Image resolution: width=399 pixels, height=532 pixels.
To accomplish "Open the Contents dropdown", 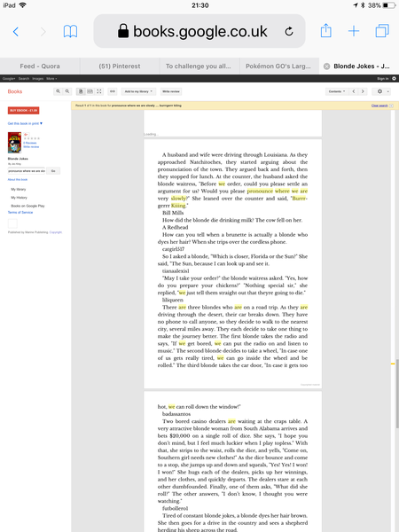I will point(337,91).
